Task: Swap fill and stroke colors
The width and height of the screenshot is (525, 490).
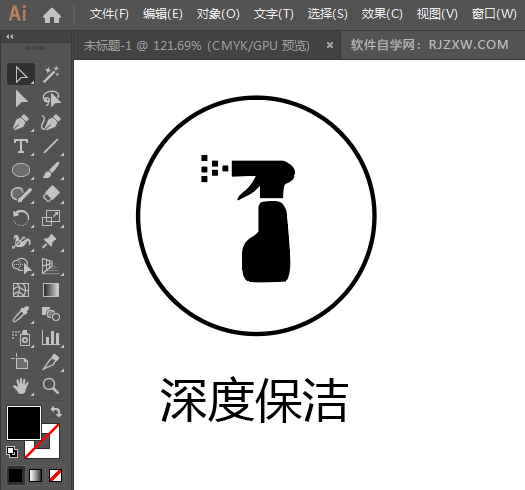Action: pos(56,412)
